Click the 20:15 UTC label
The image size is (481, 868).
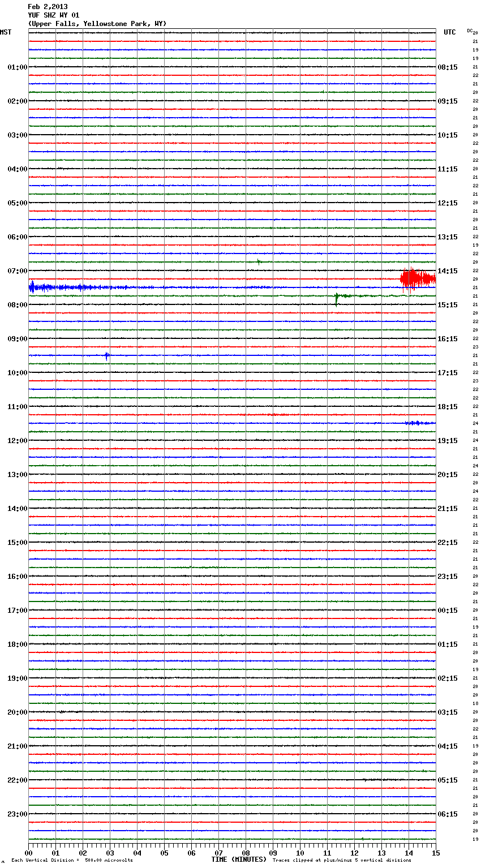tap(448, 475)
